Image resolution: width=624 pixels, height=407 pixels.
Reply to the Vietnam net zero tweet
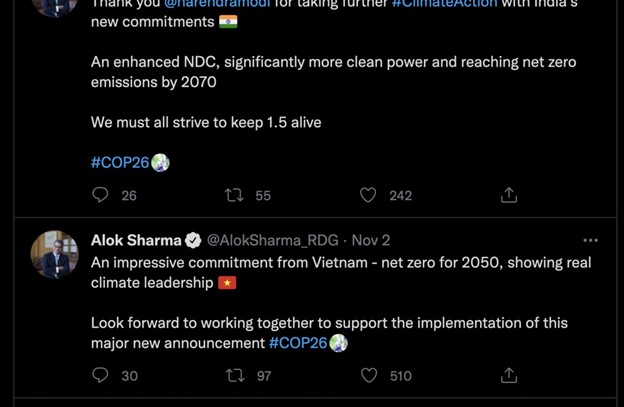point(100,375)
